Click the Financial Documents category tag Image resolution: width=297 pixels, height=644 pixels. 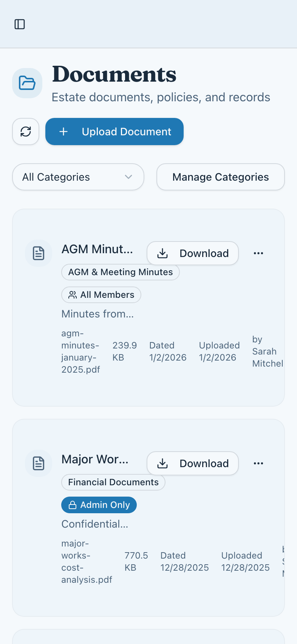tap(113, 482)
